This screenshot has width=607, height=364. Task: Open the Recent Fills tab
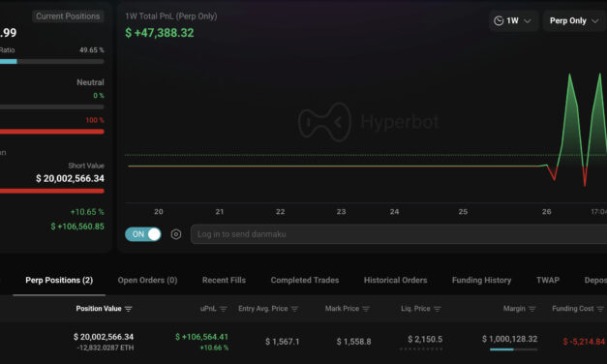[x=224, y=280]
